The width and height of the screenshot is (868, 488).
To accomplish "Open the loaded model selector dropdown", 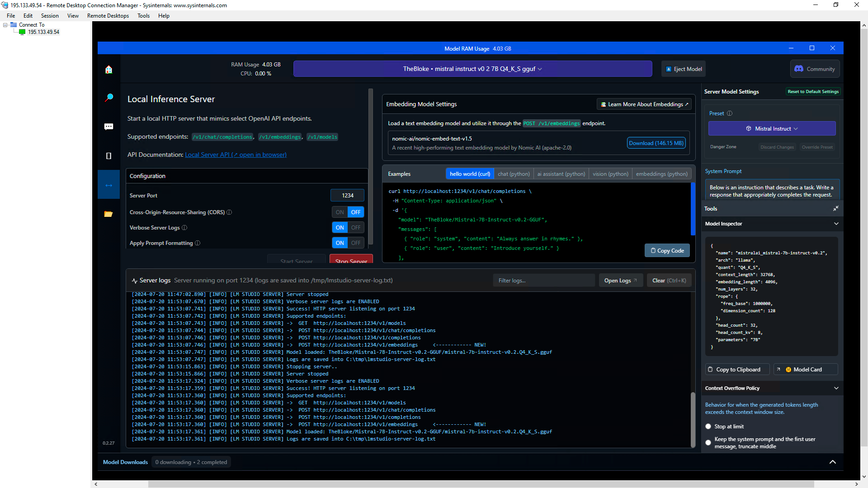I will pos(472,69).
